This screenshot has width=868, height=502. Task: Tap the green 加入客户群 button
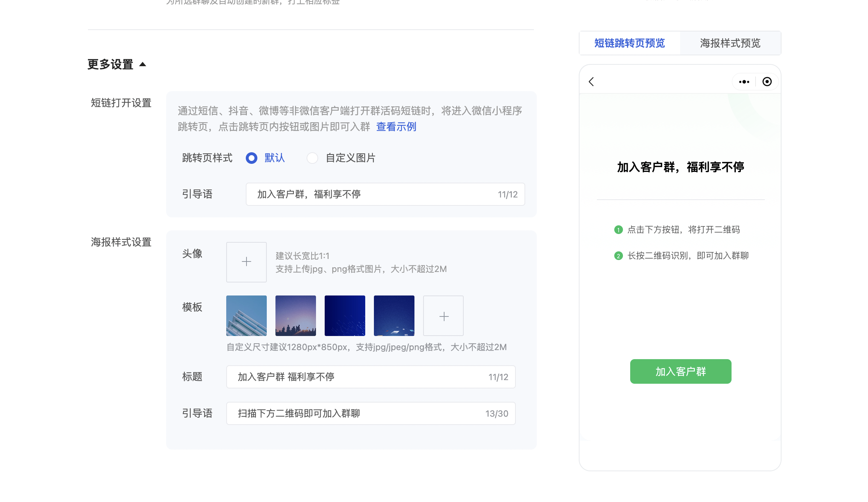pos(681,371)
